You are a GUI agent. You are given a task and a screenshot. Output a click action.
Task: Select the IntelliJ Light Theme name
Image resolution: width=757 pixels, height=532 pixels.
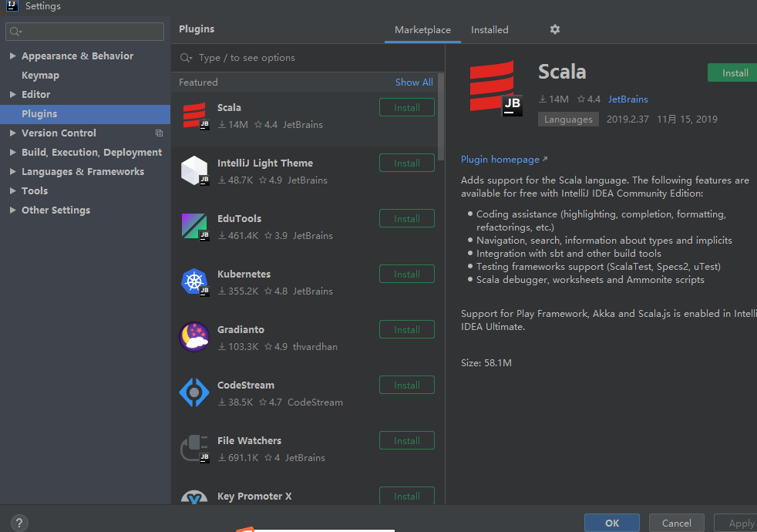point(265,163)
